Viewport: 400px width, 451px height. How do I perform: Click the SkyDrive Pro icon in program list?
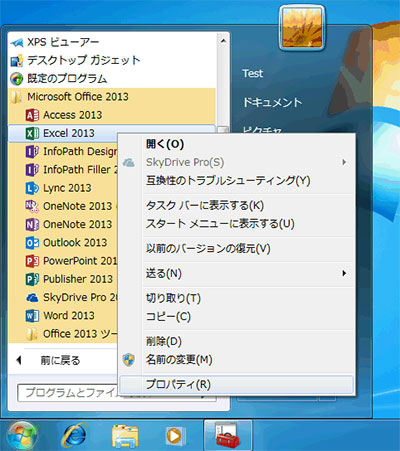(32, 297)
